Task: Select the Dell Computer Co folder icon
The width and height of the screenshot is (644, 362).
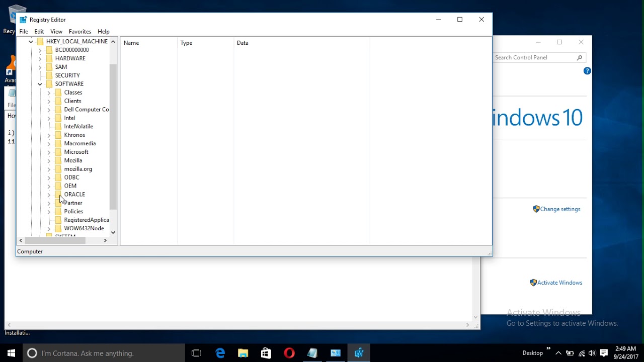Action: (58, 110)
